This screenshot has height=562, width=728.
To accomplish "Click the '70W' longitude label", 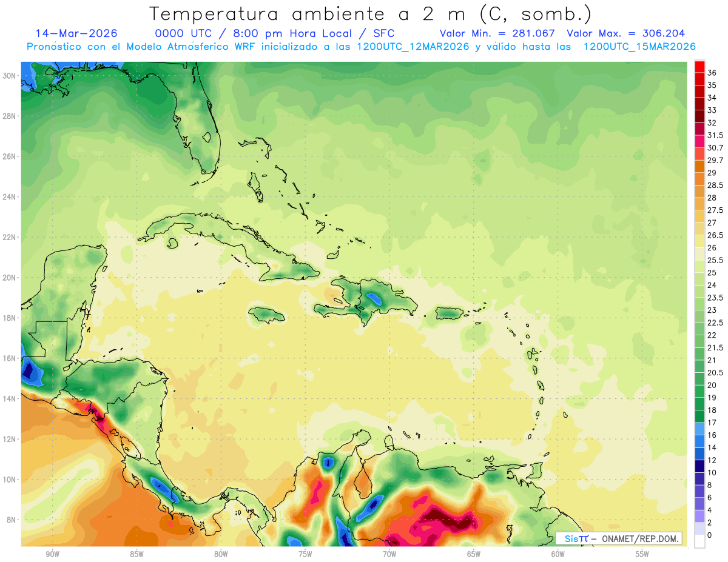I will (x=389, y=554).
